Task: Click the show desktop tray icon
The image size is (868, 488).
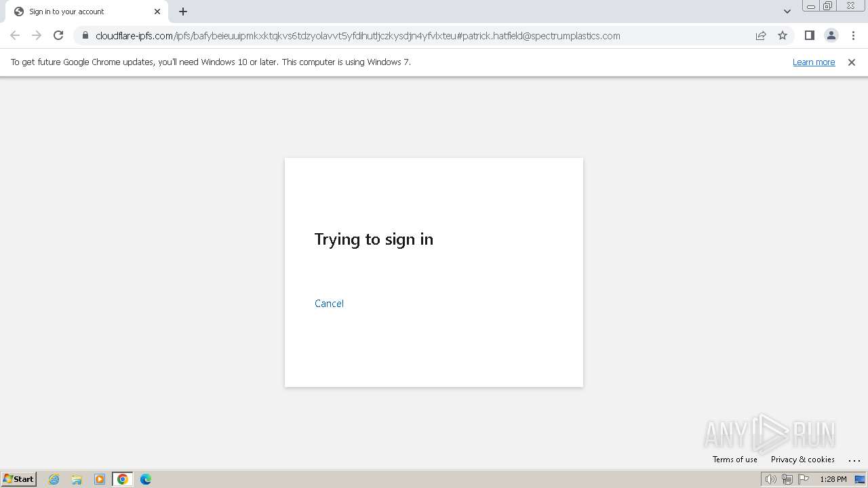Action: coord(860,479)
